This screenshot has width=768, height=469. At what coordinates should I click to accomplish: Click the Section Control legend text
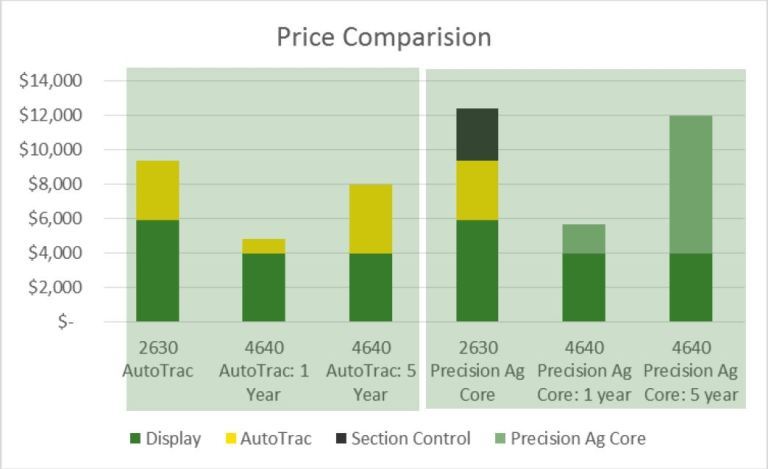pos(411,438)
